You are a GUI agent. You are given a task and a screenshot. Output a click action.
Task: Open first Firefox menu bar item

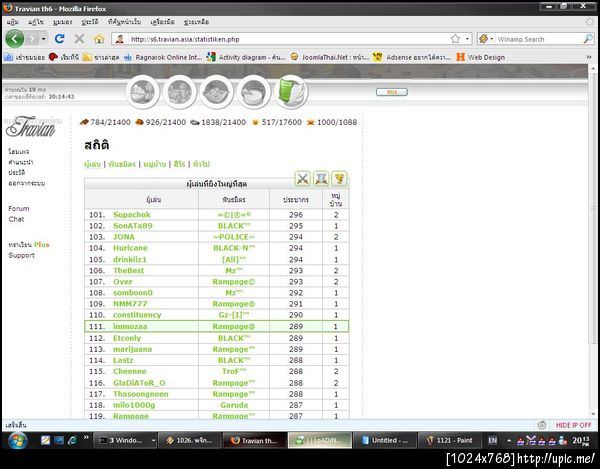point(13,22)
